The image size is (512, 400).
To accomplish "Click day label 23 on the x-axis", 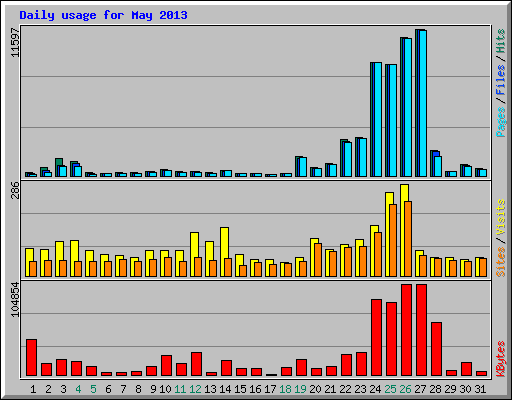I will click(x=360, y=389).
